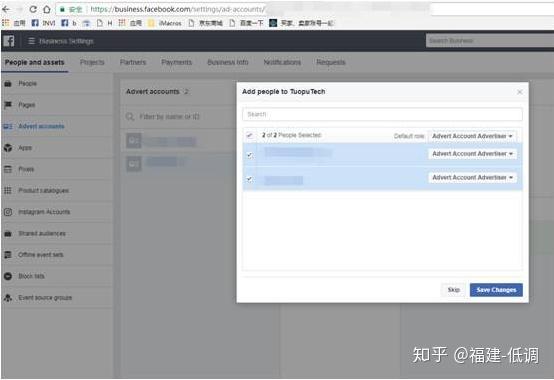Click the People sidebar icon
This screenshot has height=380, width=554.
[x=8, y=84]
